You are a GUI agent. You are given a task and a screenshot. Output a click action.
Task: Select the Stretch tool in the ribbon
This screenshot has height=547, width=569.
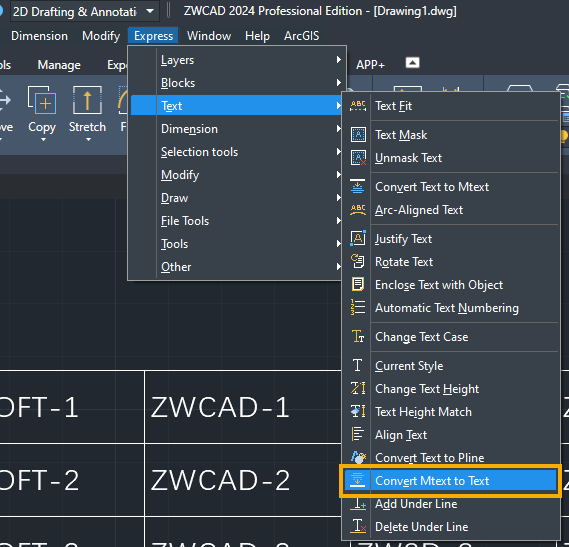click(x=87, y=109)
